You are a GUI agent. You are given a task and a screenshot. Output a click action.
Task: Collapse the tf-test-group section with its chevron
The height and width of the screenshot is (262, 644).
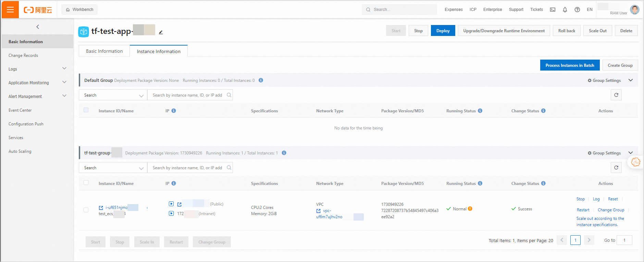pyautogui.click(x=631, y=153)
